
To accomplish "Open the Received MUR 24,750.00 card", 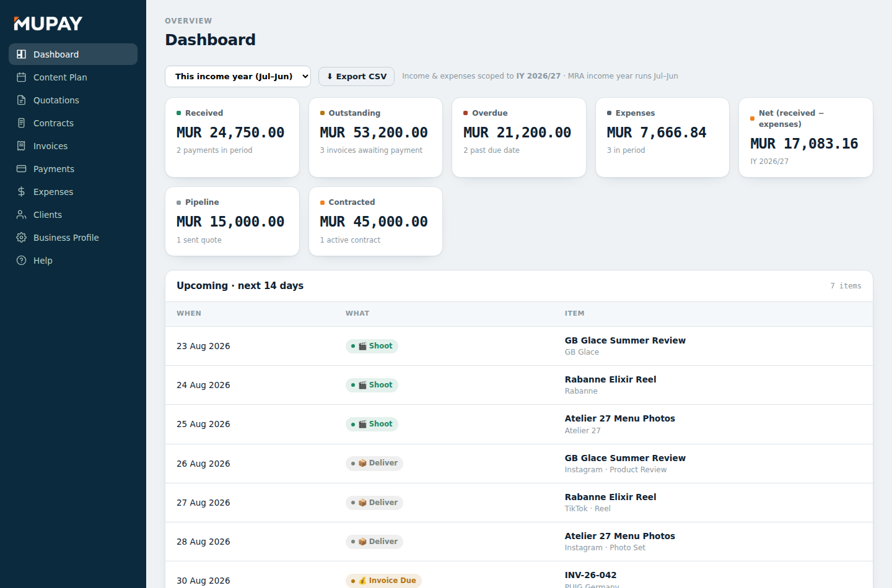I will [x=232, y=137].
